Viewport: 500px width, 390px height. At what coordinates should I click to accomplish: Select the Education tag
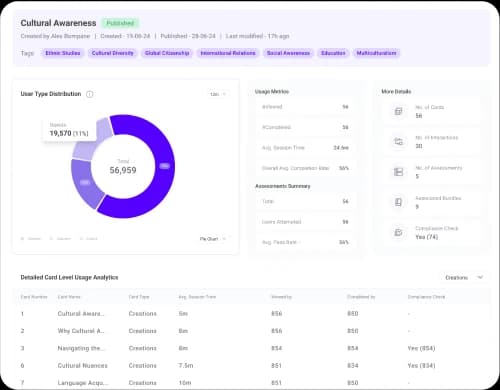(x=333, y=53)
